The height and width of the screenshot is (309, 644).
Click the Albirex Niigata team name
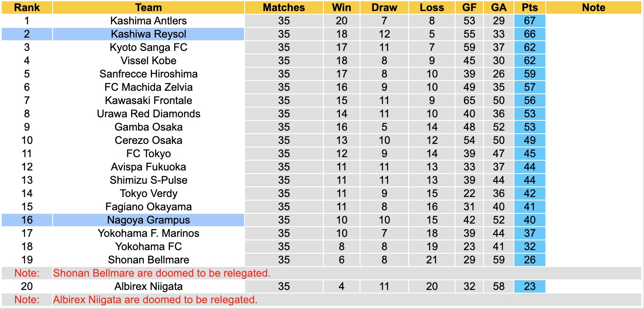[x=149, y=286]
